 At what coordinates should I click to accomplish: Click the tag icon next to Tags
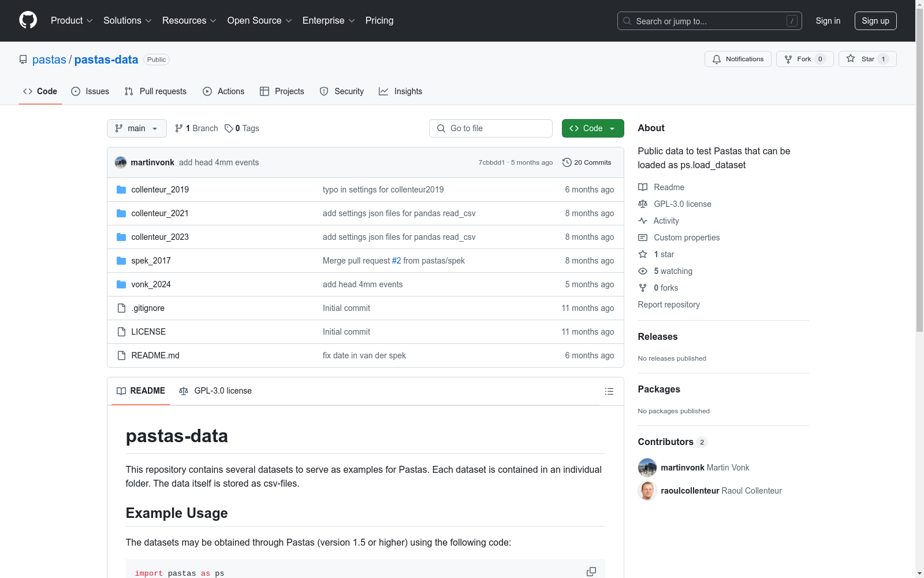229,128
